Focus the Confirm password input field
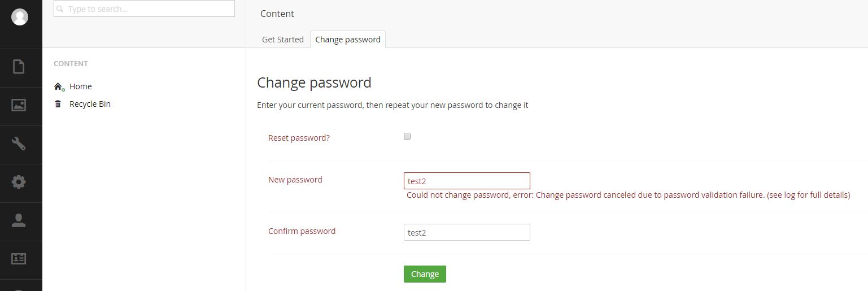The width and height of the screenshot is (868, 291). point(467,232)
